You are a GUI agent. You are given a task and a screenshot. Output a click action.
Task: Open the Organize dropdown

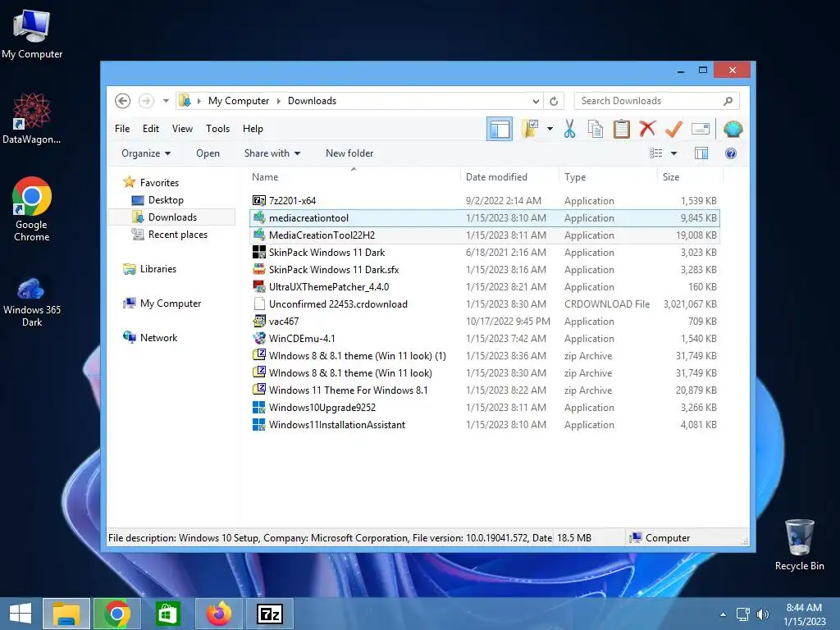pos(146,153)
